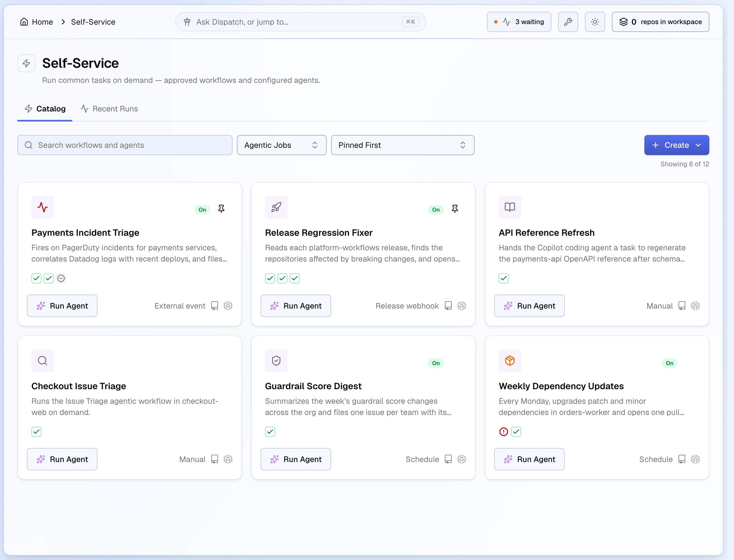Click the Ask Dispatch command bar
The image size is (734, 560).
coord(301,22)
